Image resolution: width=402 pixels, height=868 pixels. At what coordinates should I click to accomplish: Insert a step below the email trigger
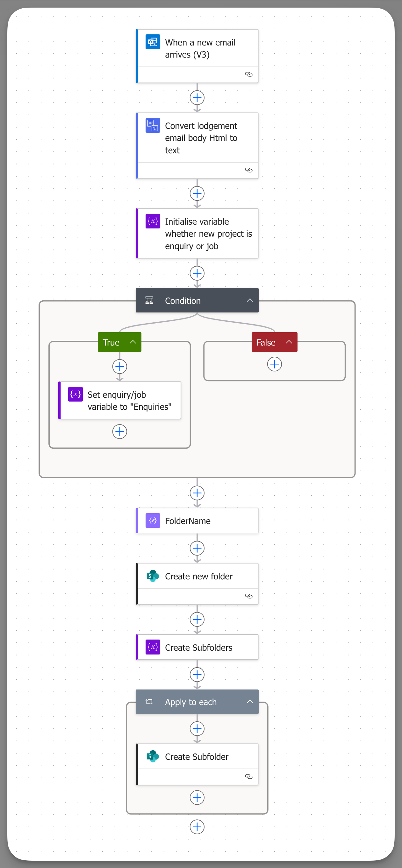click(x=197, y=98)
